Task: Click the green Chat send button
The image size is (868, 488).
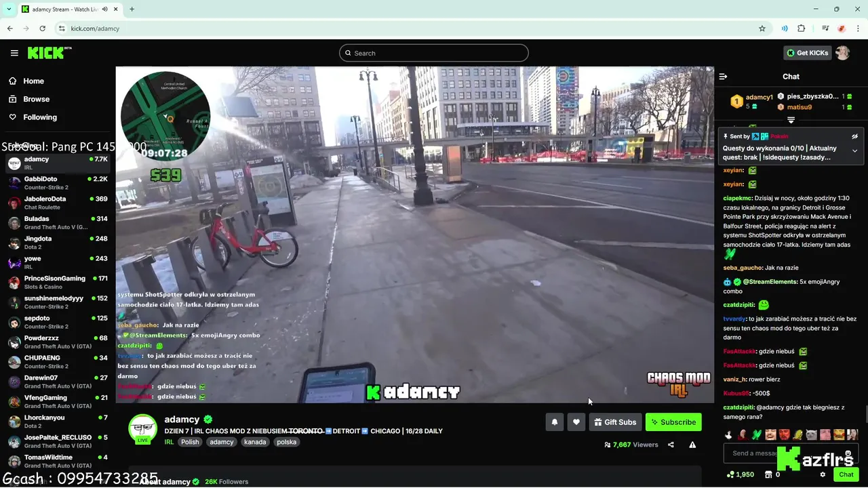Action: pyautogui.click(x=846, y=474)
